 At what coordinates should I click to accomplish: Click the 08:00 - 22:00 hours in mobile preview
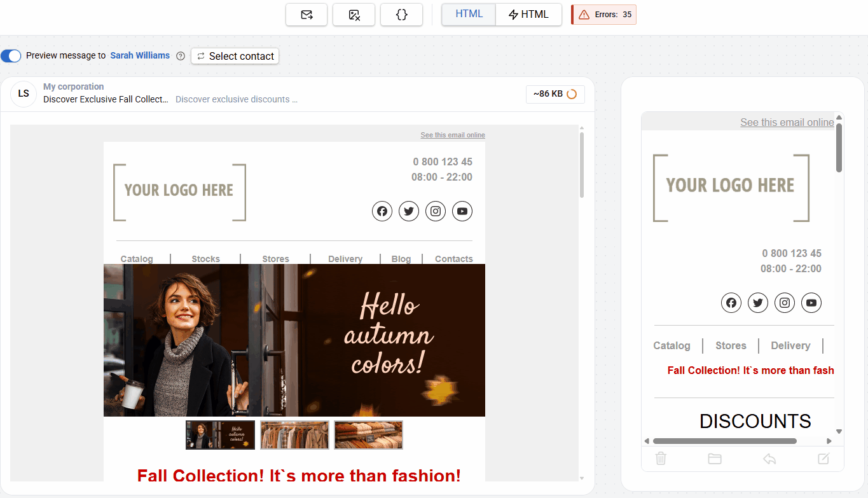[x=791, y=268]
